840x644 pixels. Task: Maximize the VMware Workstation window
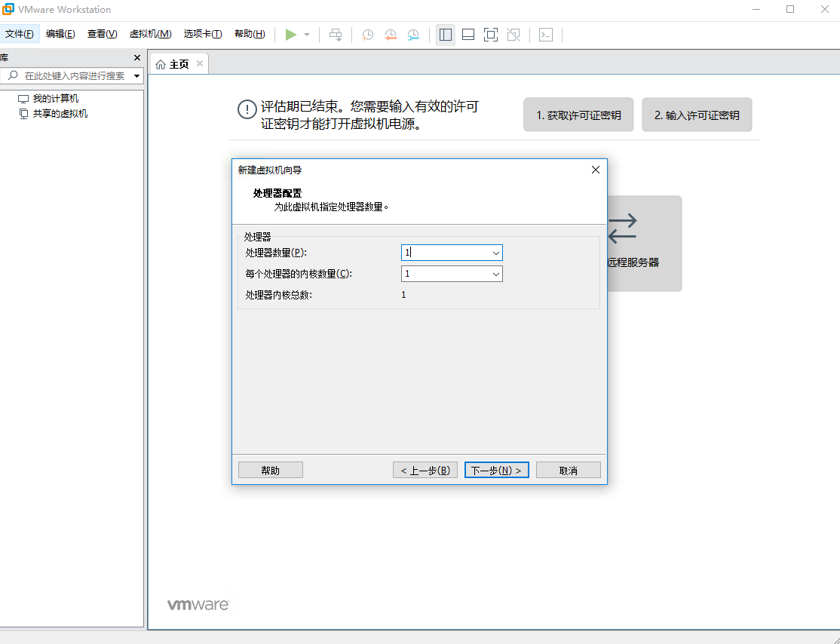[790, 10]
